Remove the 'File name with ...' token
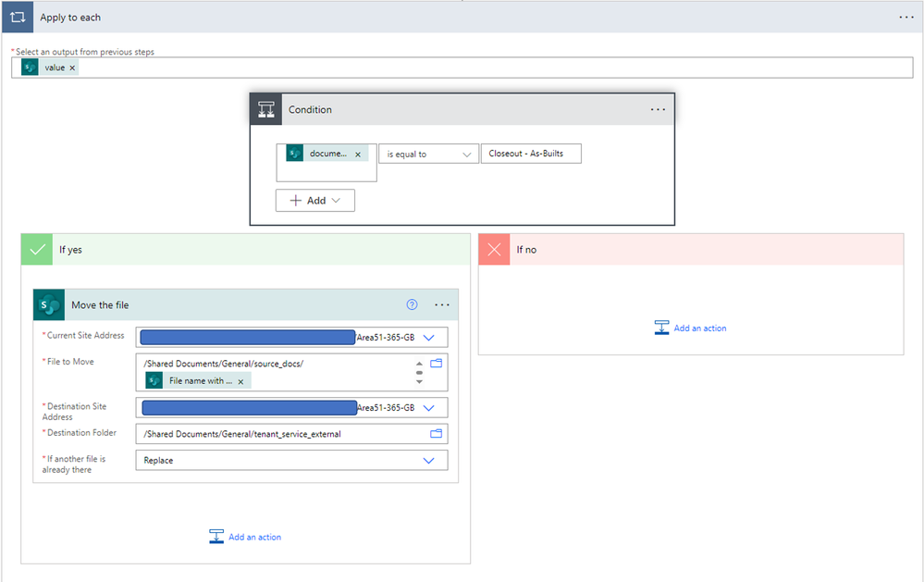 pos(240,381)
